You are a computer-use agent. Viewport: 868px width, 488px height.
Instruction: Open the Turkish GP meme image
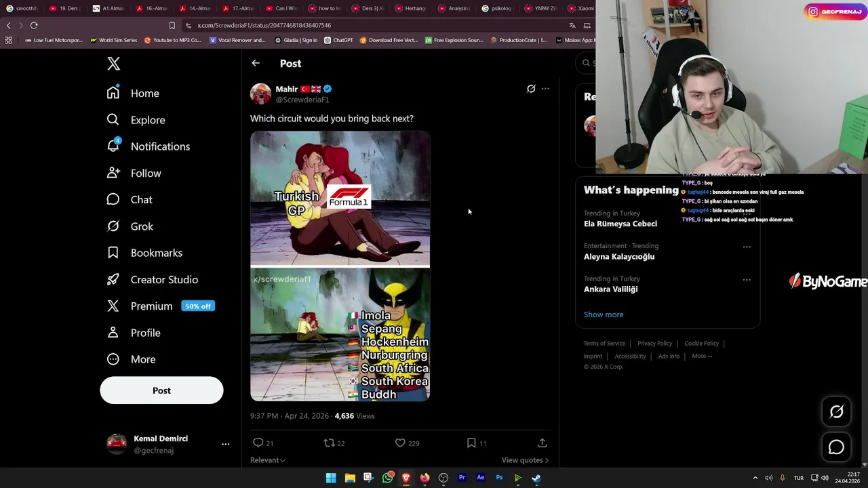(x=340, y=199)
